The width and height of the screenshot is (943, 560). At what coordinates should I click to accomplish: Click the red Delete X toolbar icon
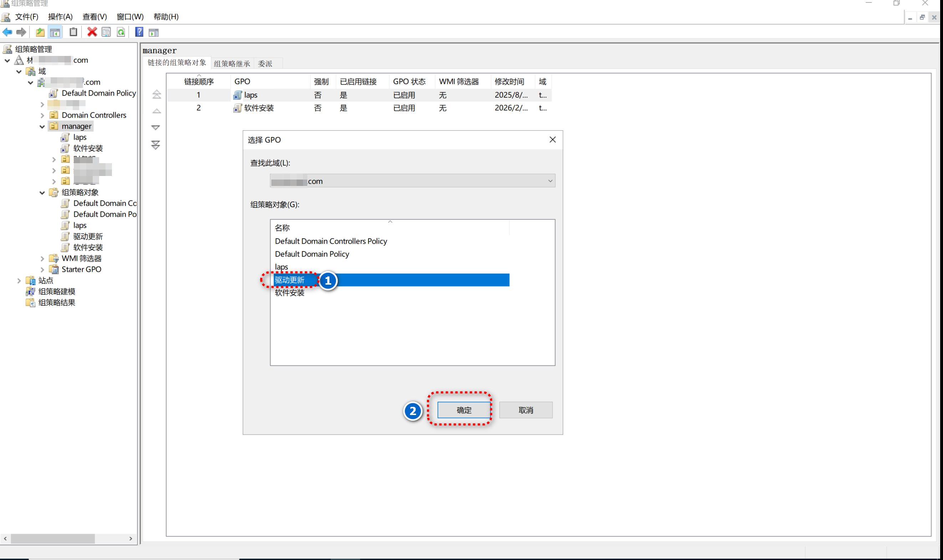point(92,32)
